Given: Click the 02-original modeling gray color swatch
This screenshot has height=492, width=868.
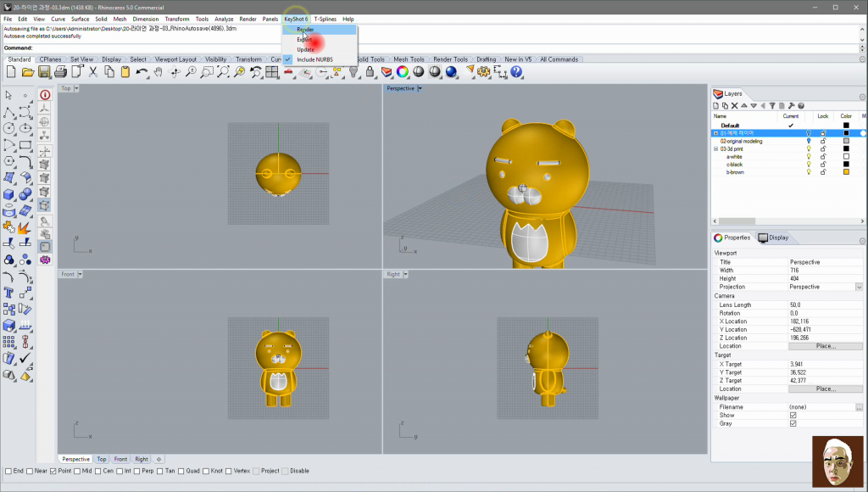Looking at the screenshot, I should [846, 142].
